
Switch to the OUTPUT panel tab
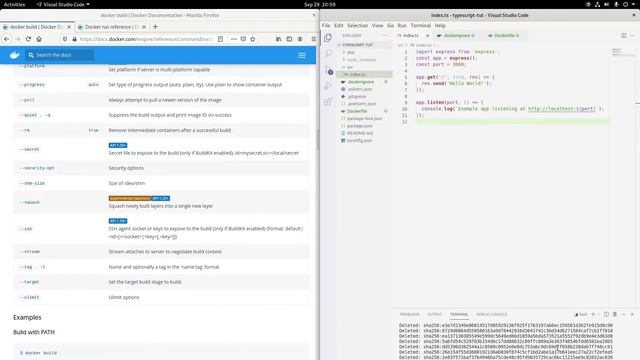(x=435, y=314)
